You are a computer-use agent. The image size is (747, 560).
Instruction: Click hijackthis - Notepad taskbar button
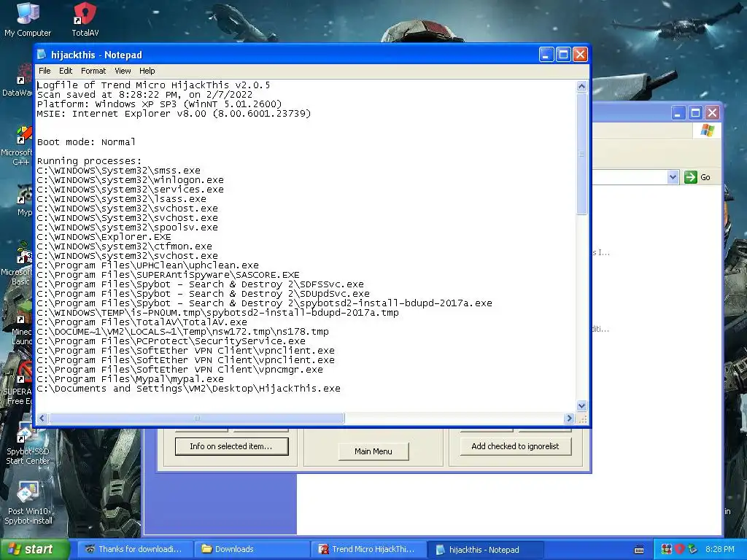[x=485, y=550]
